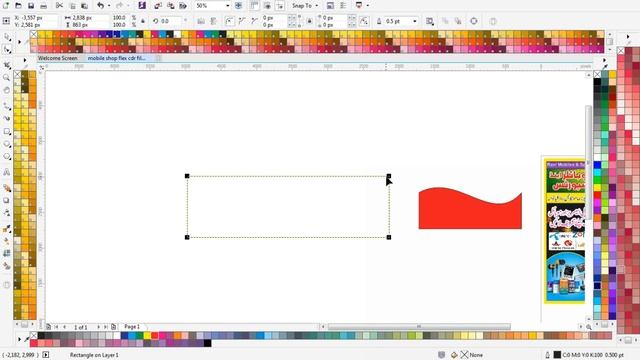Toggle show guidelines button

[x=280, y=6]
